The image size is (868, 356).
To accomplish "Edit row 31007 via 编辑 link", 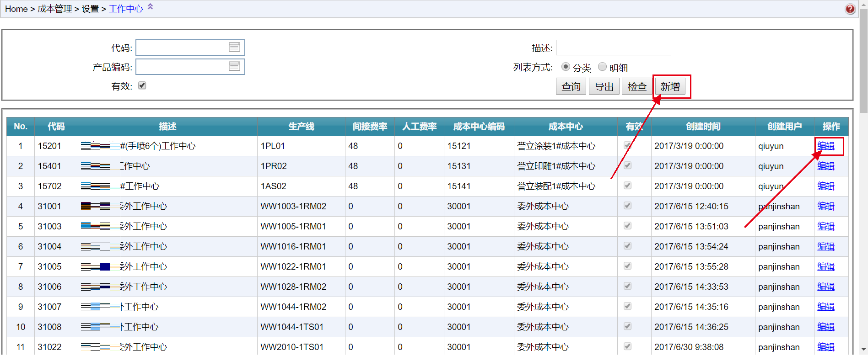I will click(x=826, y=307).
